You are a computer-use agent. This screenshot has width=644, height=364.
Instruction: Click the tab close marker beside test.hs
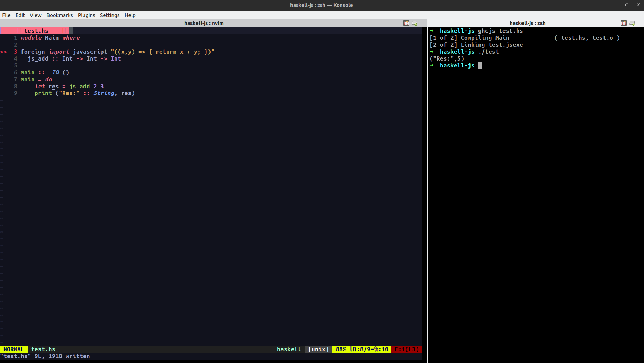click(x=64, y=31)
